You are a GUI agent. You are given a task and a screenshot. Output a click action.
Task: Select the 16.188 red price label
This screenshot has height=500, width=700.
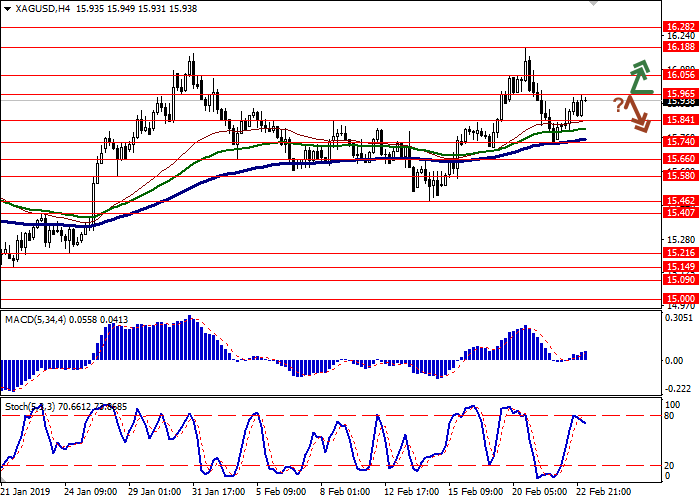pyautogui.click(x=679, y=46)
